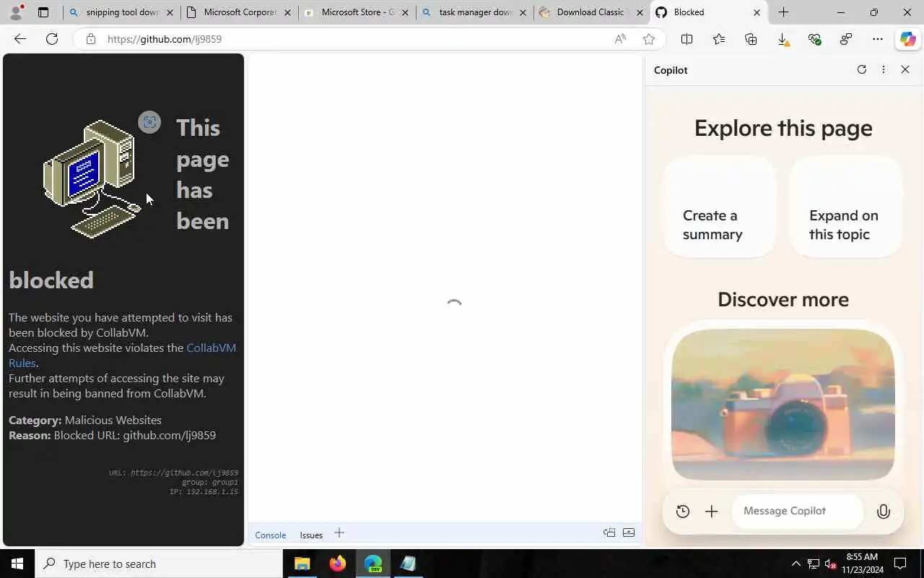Open the notepad-like app on taskbar
This screenshot has height=578, width=924.
coord(408,564)
